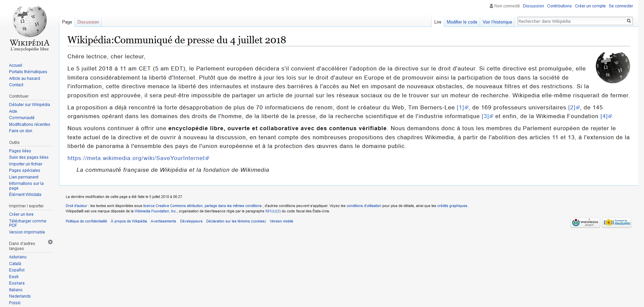Open À propos de Wikipédia
The height and width of the screenshot is (307, 644).
[x=129, y=221]
